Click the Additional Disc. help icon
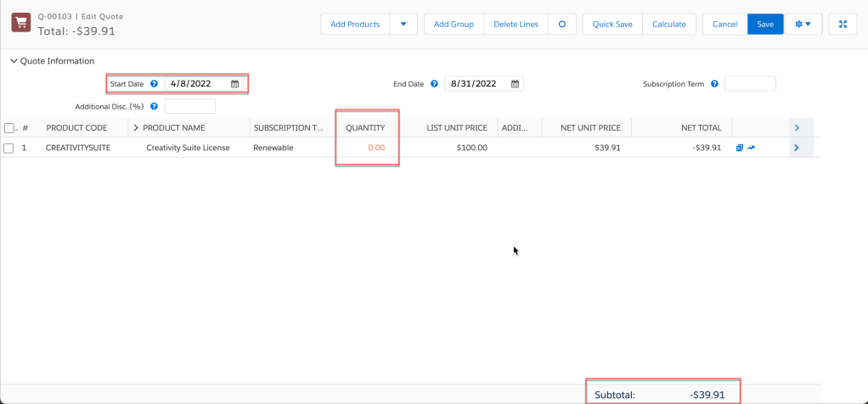 [154, 106]
